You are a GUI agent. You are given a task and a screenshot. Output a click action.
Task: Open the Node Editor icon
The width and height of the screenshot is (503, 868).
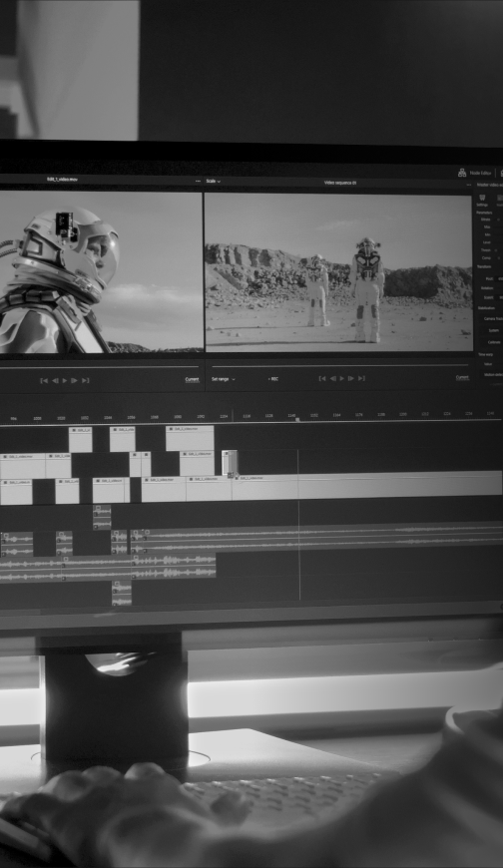coord(462,173)
